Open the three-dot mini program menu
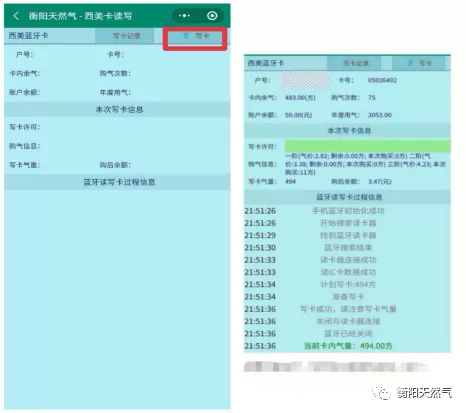Screen dimensions: 466x413 (x=184, y=16)
